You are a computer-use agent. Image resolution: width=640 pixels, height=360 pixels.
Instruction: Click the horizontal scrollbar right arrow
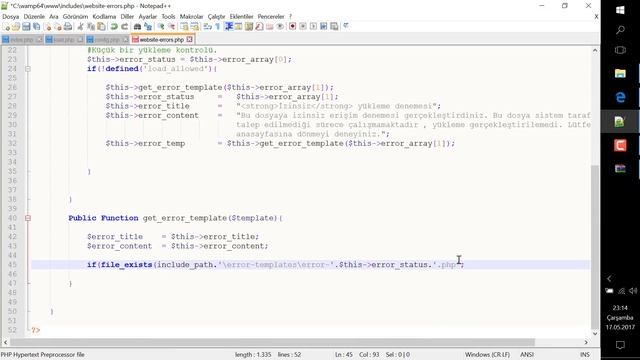tap(586, 342)
